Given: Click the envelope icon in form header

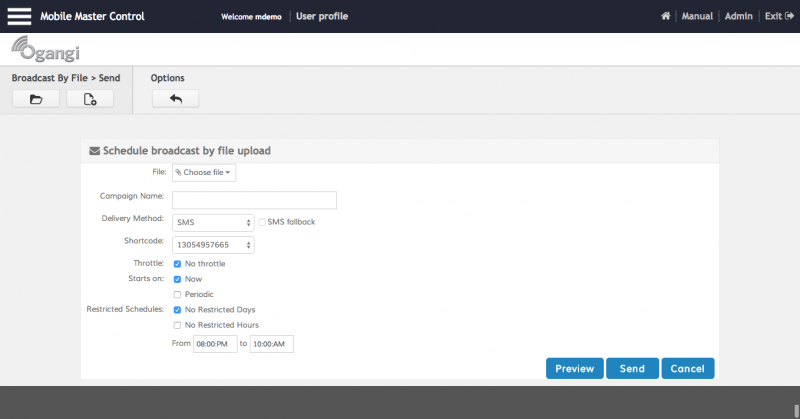Looking at the screenshot, I should (95, 151).
